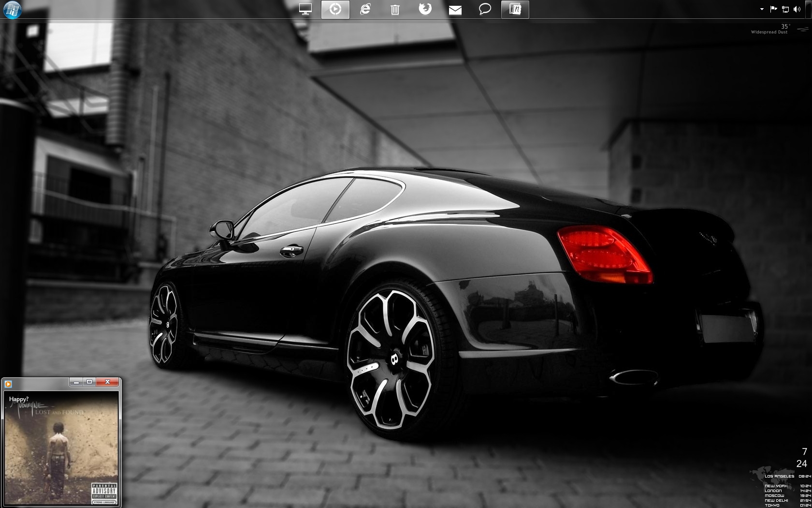
Task: Click the New Delhi world clock row
Action: [x=788, y=500]
